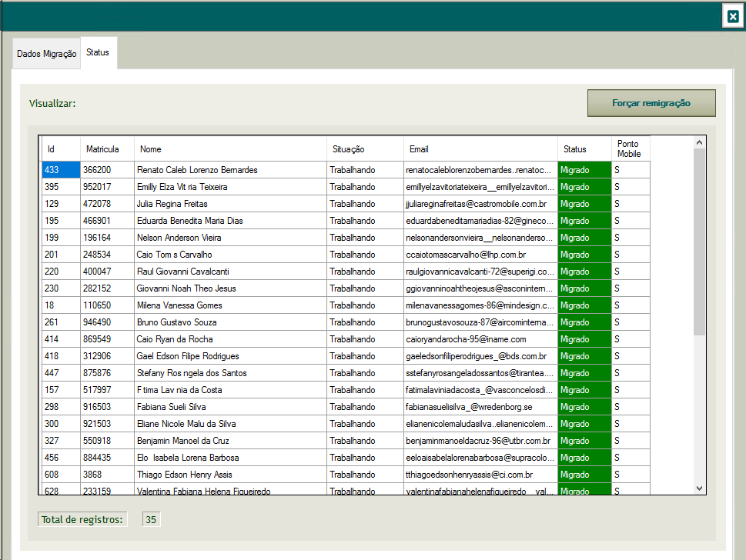
Task: Click the Ponto Mobile column header
Action: tap(631, 148)
